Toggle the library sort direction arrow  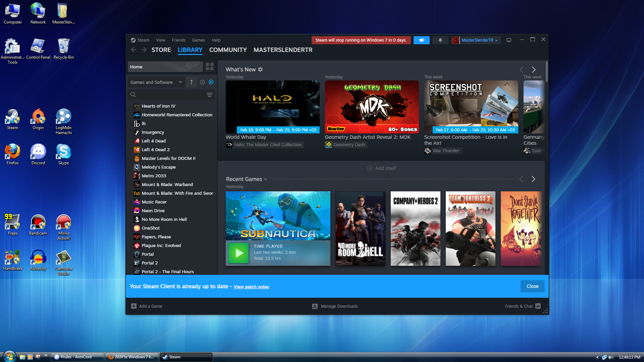(192, 82)
